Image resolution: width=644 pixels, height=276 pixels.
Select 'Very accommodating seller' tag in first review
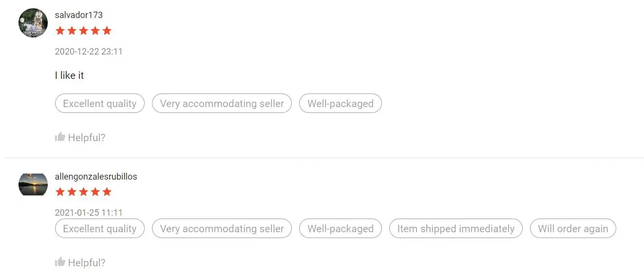click(x=222, y=103)
